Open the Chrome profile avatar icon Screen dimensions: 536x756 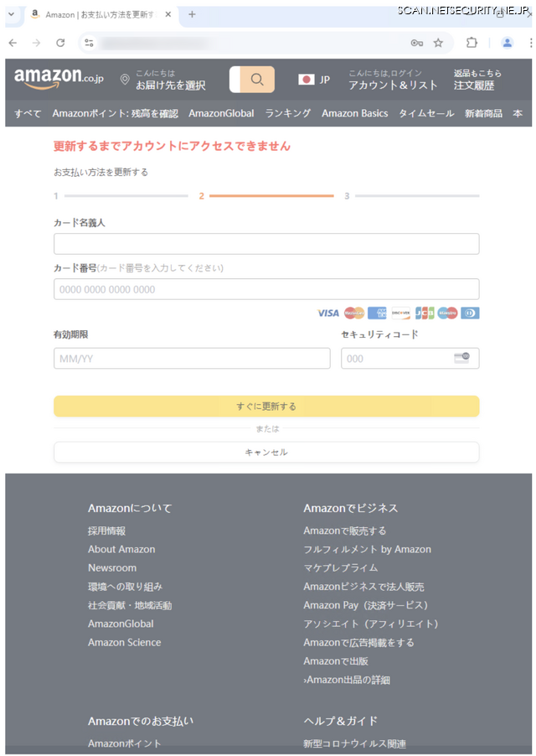tap(507, 43)
